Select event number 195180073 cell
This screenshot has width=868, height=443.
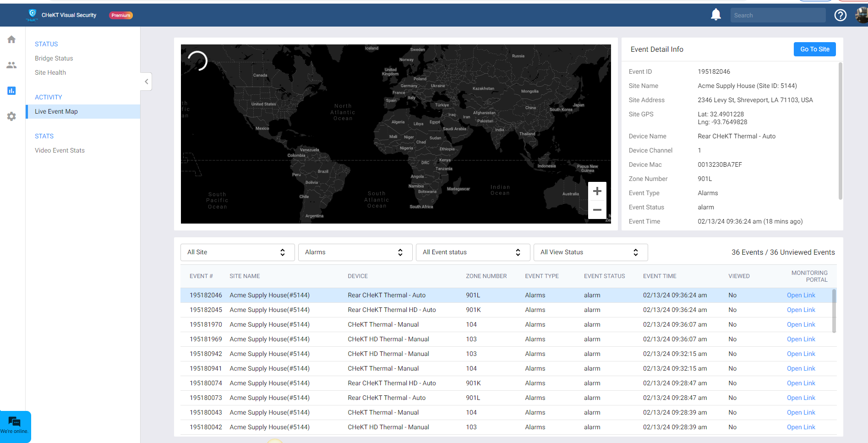click(206, 398)
